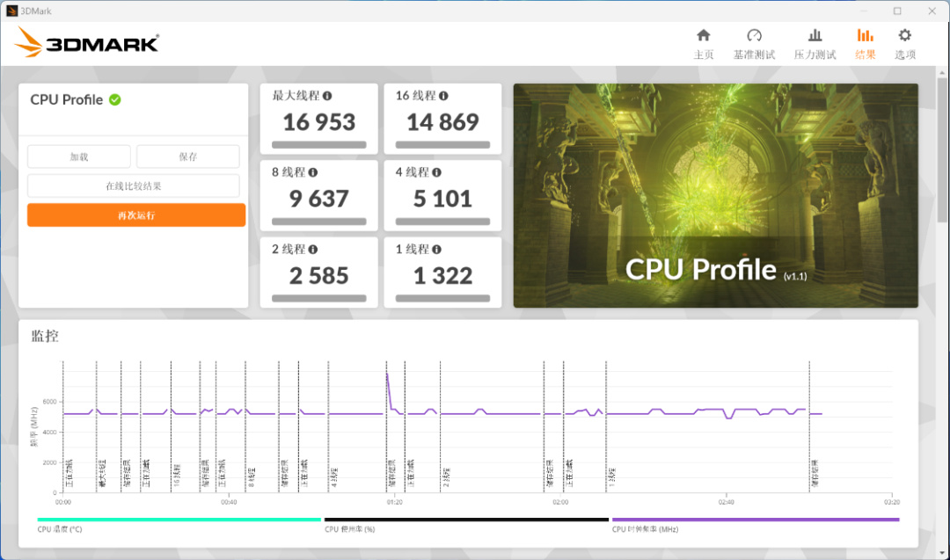950x560 pixels.
Task: Click the 监控 monitoring section title
Action: (45, 336)
